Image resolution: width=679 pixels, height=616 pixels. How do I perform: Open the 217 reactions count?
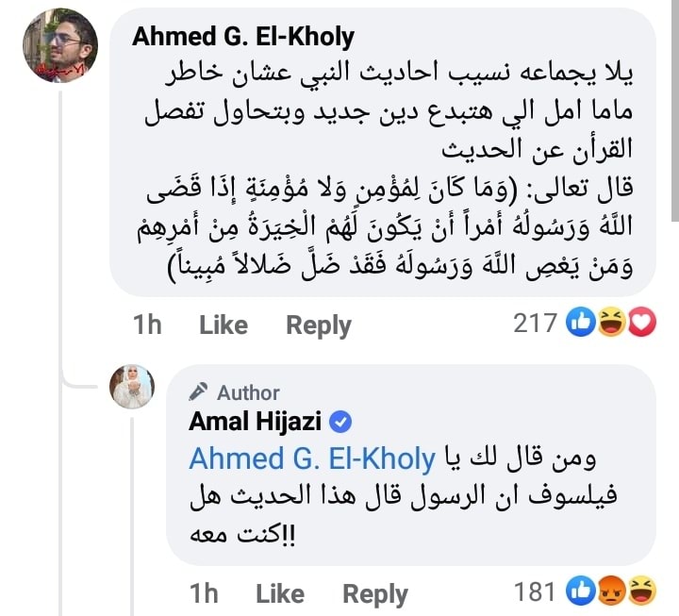[535, 323]
